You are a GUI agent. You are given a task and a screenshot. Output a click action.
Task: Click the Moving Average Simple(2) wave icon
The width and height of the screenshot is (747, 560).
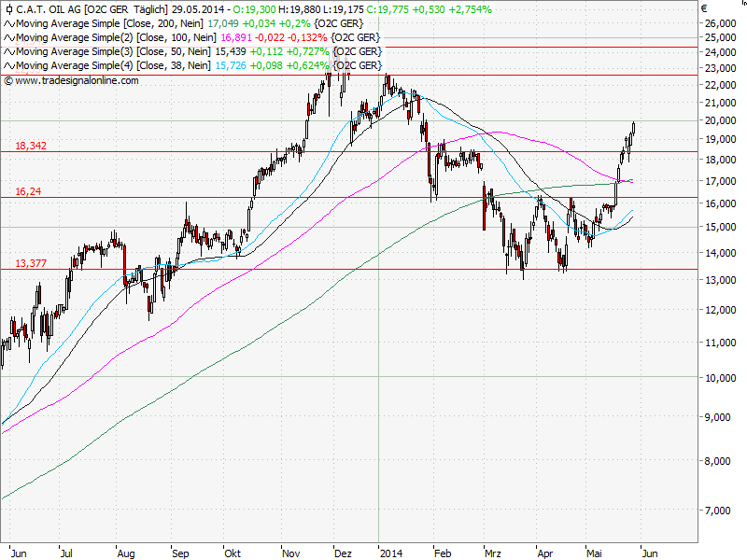(9, 39)
